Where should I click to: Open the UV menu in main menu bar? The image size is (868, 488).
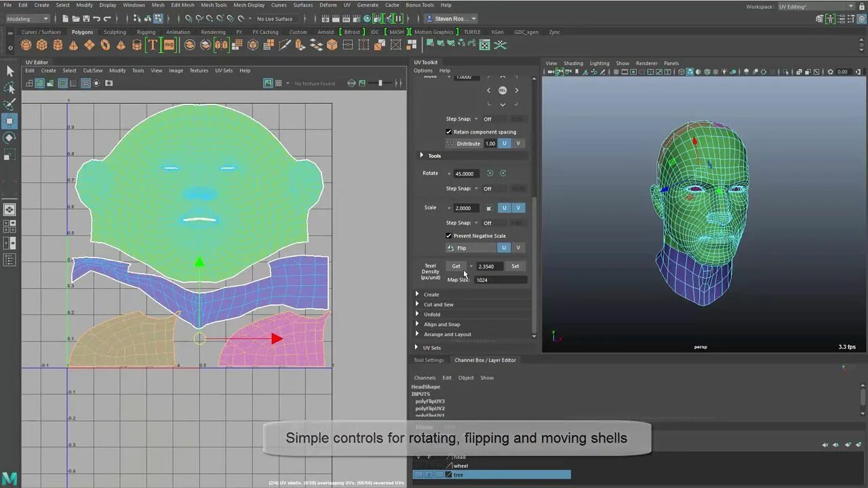point(347,5)
